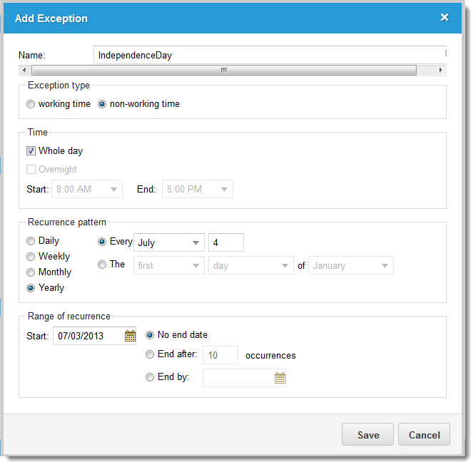
Task: Expand the July month dropdown
Action: click(169, 242)
